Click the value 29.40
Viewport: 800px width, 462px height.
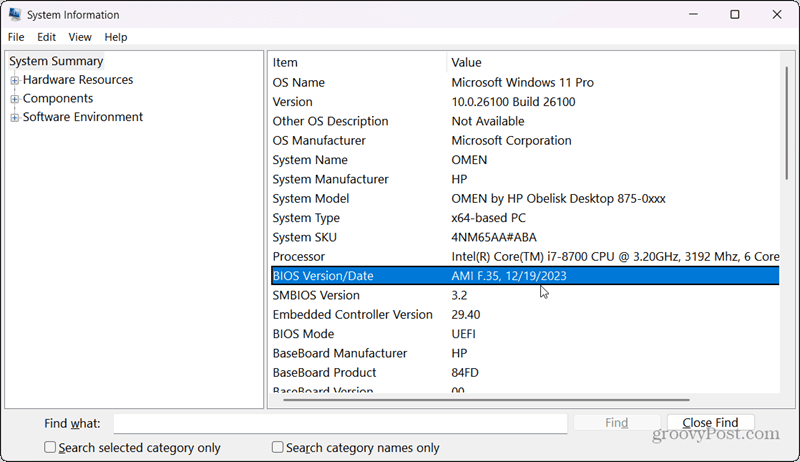(x=465, y=315)
